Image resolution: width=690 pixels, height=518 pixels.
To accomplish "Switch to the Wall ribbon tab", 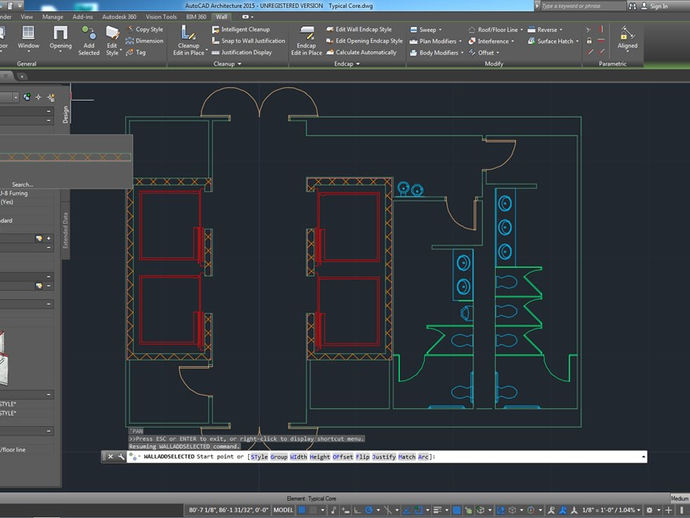I will [x=221, y=17].
